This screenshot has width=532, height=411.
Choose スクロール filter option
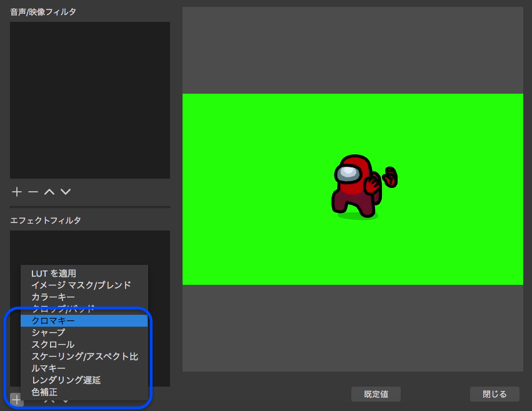(84, 345)
